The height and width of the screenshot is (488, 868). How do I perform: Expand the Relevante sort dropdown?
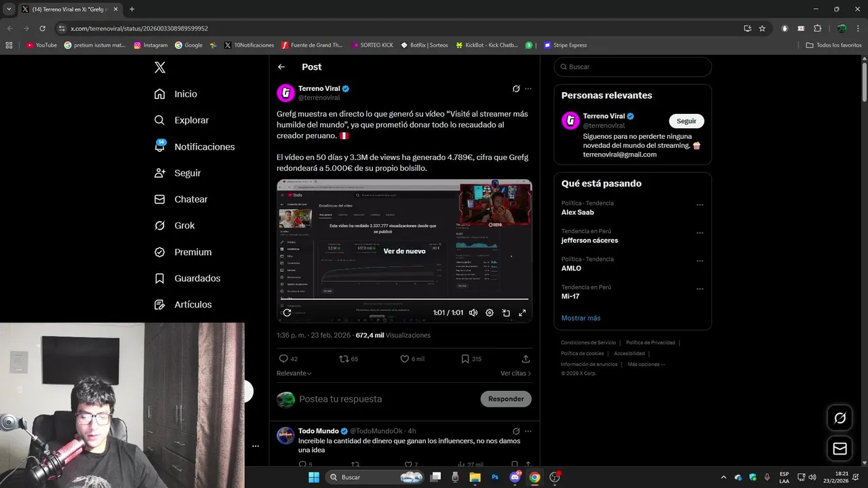click(294, 373)
